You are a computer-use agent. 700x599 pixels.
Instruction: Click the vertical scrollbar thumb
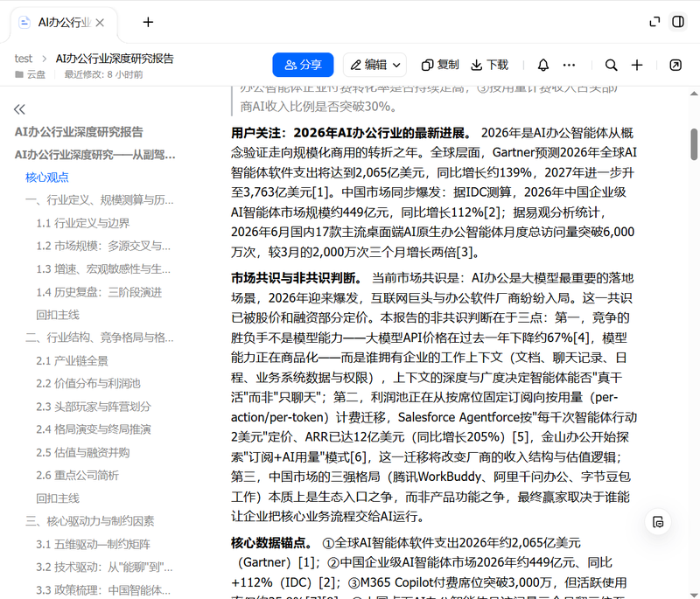pos(694,144)
